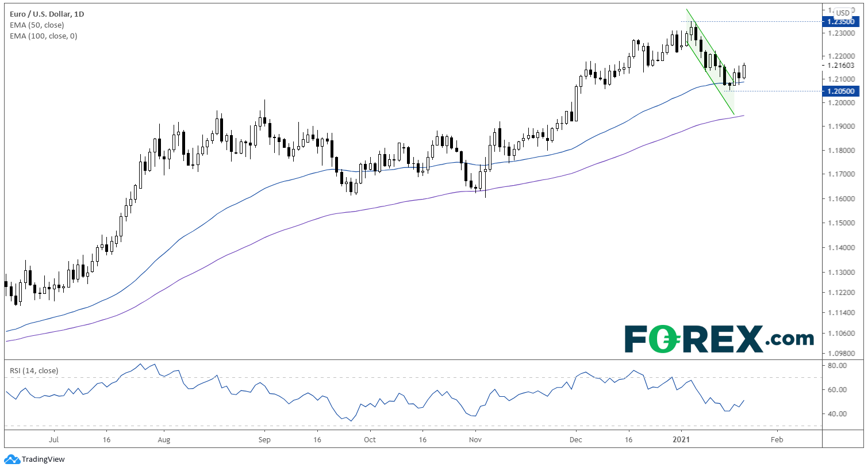Click the EMA (50, close) indicator label

pos(37,25)
